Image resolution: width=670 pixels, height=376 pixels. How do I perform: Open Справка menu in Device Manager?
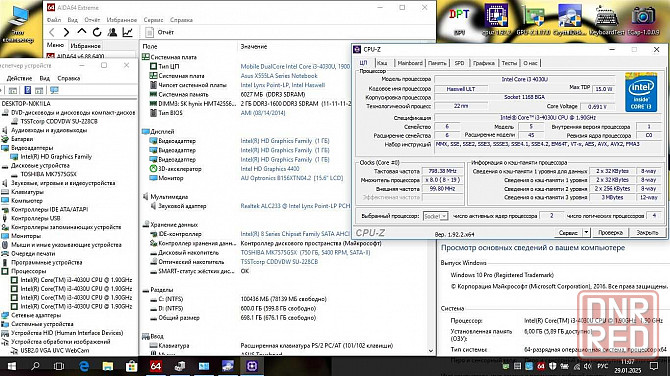point(69,78)
